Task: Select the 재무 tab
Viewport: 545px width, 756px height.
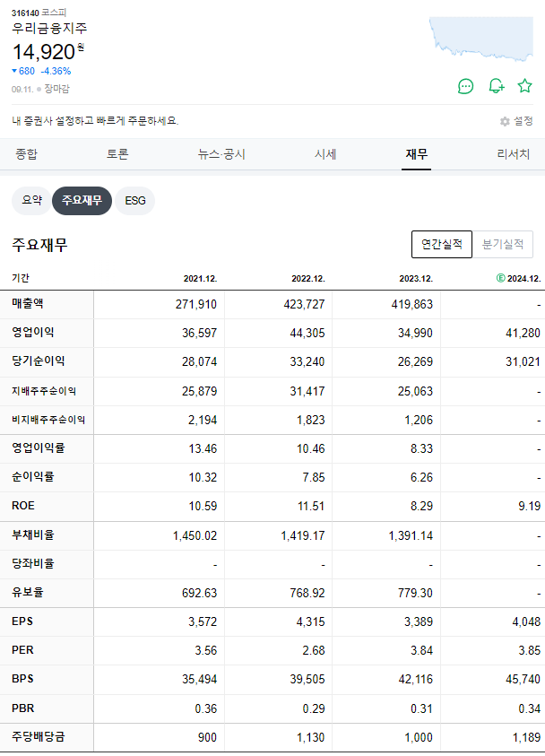Action: tap(416, 154)
